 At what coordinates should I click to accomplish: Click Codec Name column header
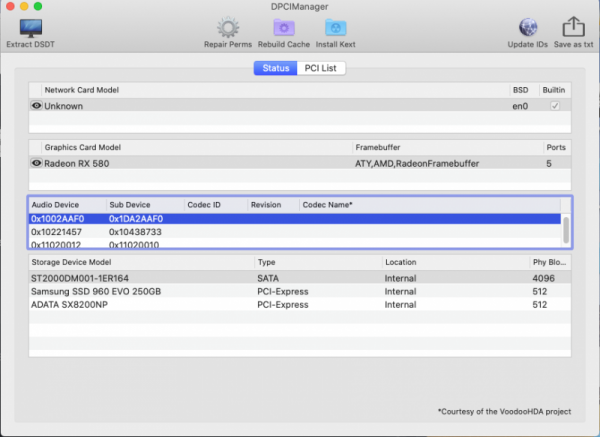327,205
